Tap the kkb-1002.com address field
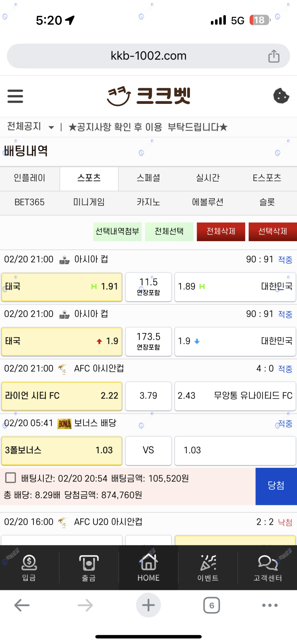The width and height of the screenshot is (297, 644). (148, 56)
